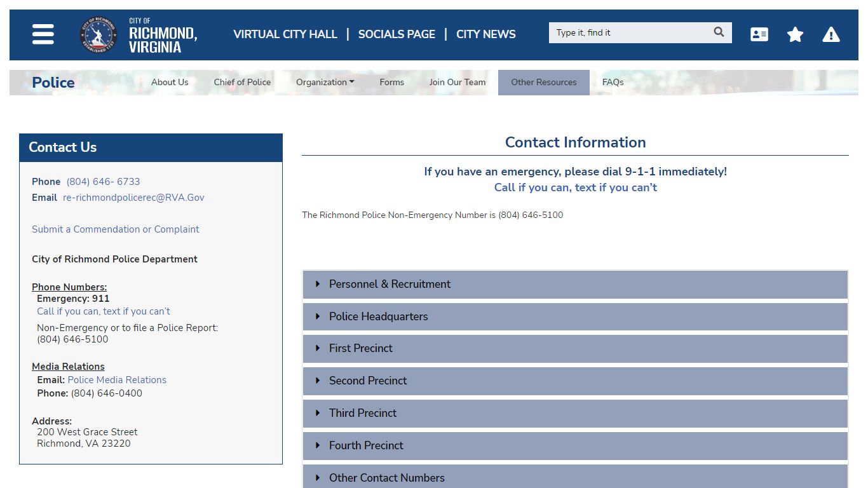Viewport: 868px width, 488px height.
Task: Select Join Our Team
Action: (458, 82)
